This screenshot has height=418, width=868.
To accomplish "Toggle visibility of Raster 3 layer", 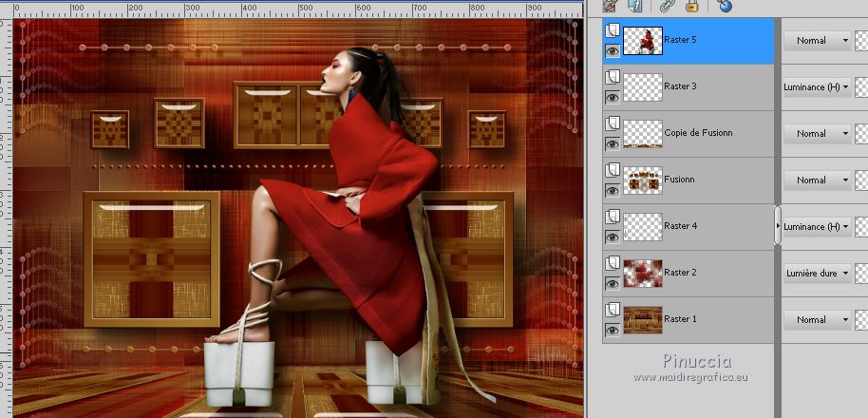I will point(613,97).
